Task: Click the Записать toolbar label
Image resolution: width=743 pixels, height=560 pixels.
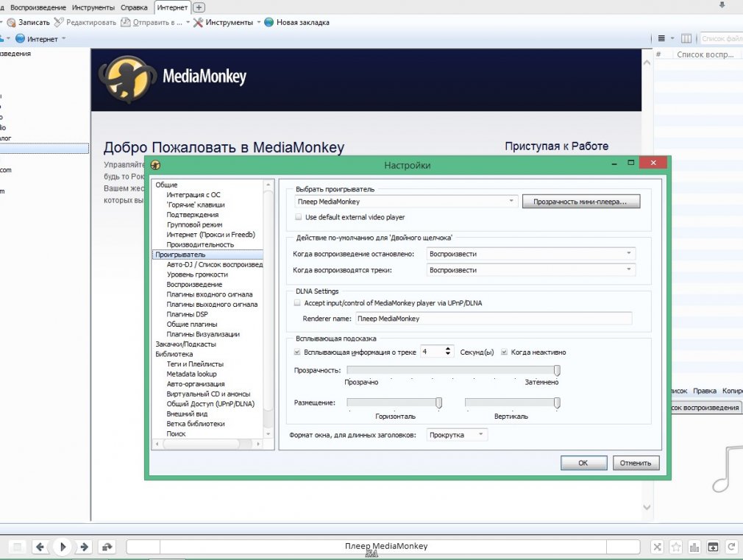Action: tap(34, 22)
